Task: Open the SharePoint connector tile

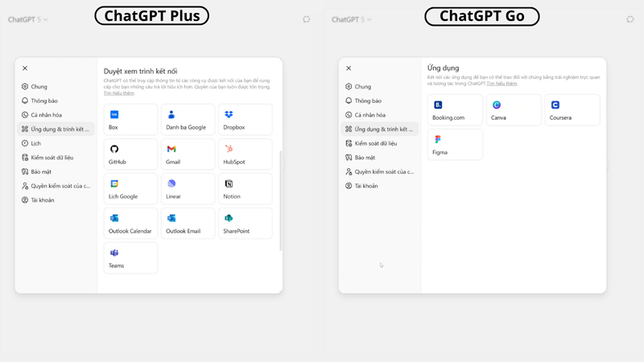Action: tap(245, 224)
